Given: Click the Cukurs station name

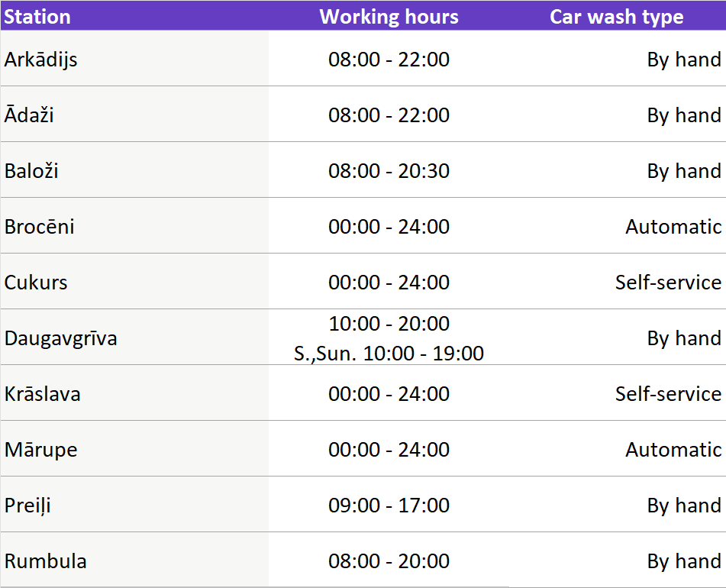Looking at the screenshot, I should 36,283.
